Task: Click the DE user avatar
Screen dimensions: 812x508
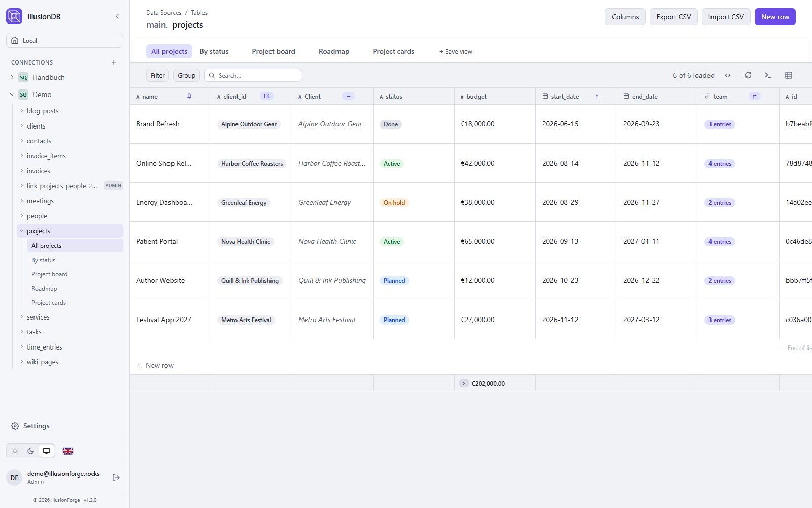Action: click(x=14, y=478)
